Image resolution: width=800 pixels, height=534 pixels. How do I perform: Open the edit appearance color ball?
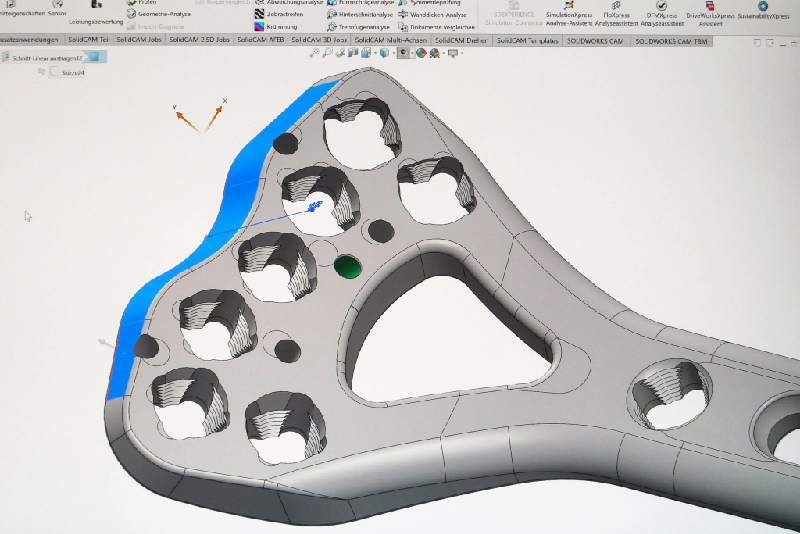pos(420,53)
